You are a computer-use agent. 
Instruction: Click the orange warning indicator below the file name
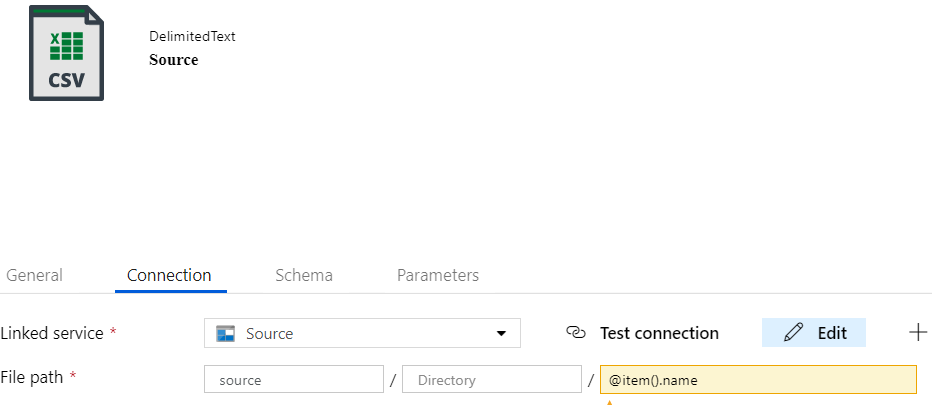tap(609, 403)
